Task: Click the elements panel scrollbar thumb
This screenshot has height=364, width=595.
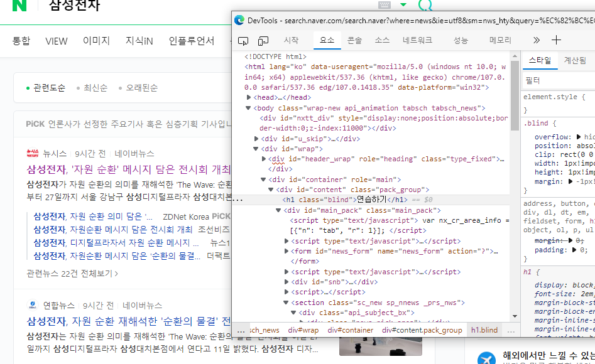Action: click(515, 95)
